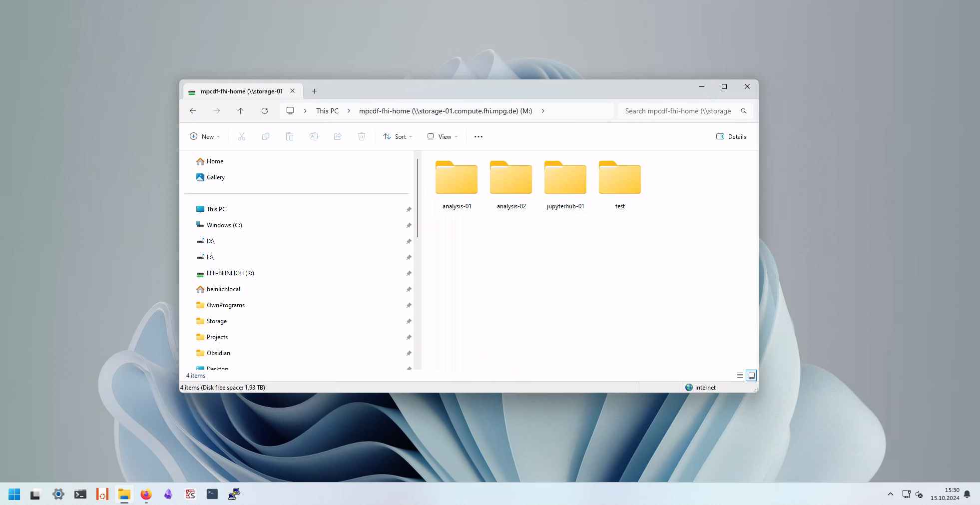The height and width of the screenshot is (505, 980).
Task: Show hidden system tray icons
Action: (x=890, y=494)
